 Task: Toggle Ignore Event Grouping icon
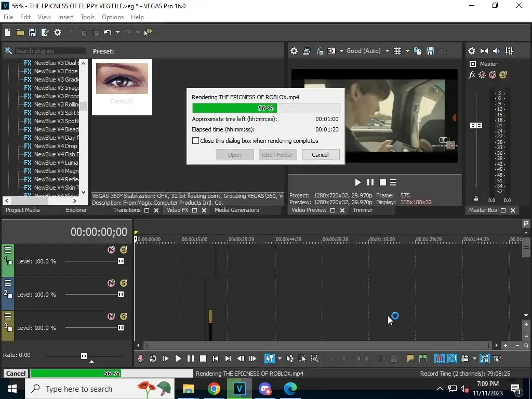497,358
